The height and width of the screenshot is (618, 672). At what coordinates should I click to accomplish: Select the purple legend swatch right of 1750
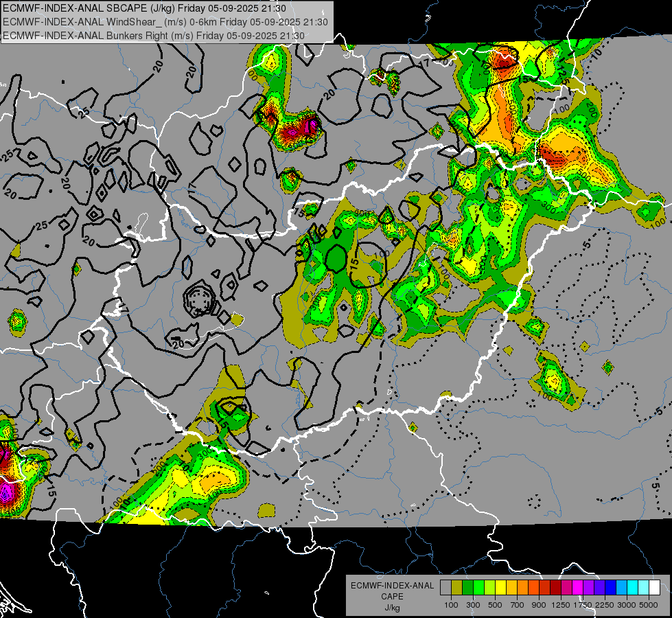(x=589, y=588)
